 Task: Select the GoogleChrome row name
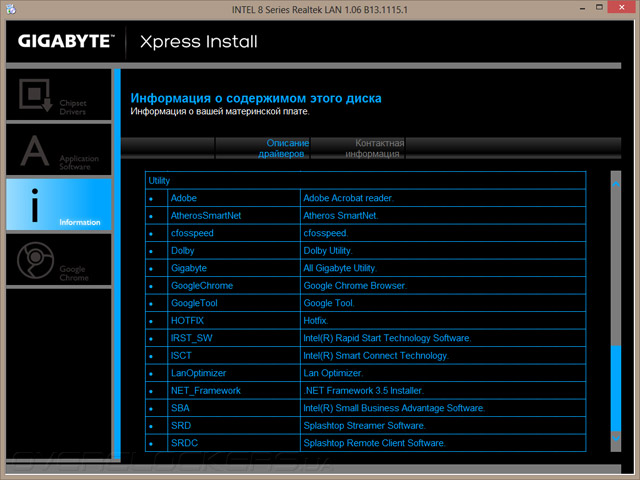pos(202,286)
